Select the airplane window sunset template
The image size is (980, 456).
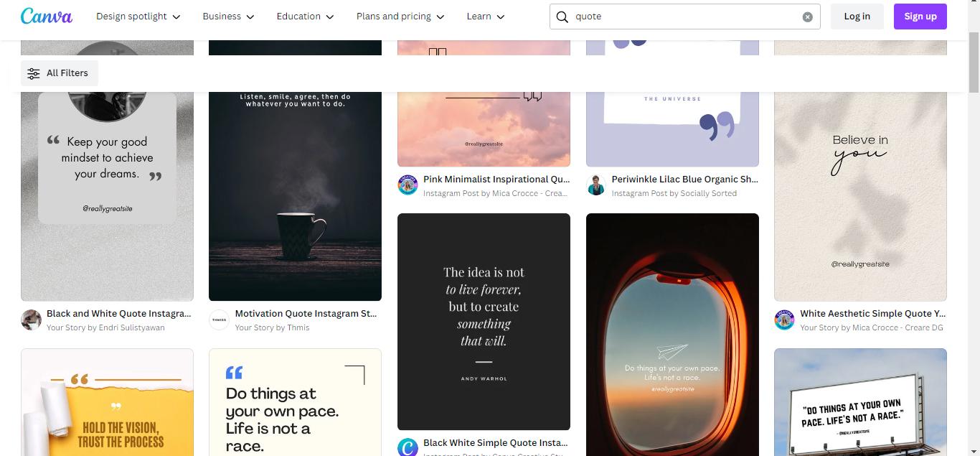(x=672, y=335)
